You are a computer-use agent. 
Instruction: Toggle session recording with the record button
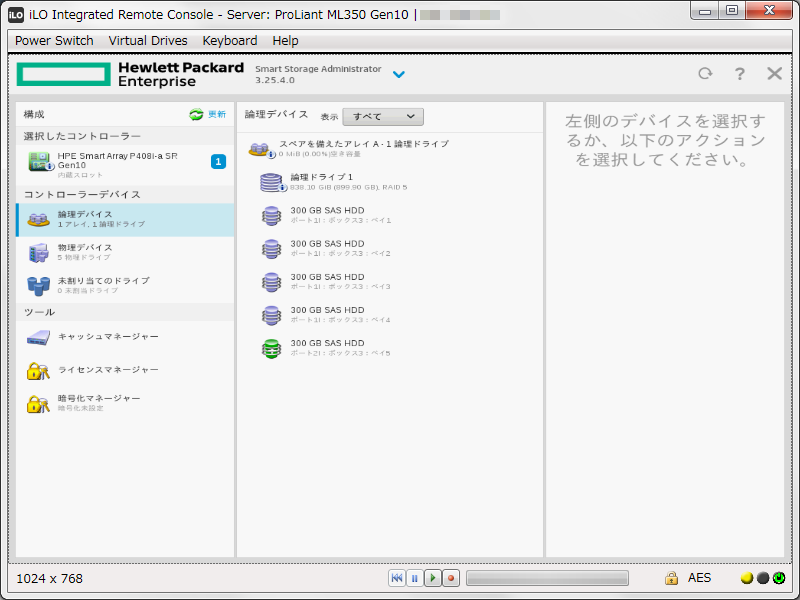(449, 577)
